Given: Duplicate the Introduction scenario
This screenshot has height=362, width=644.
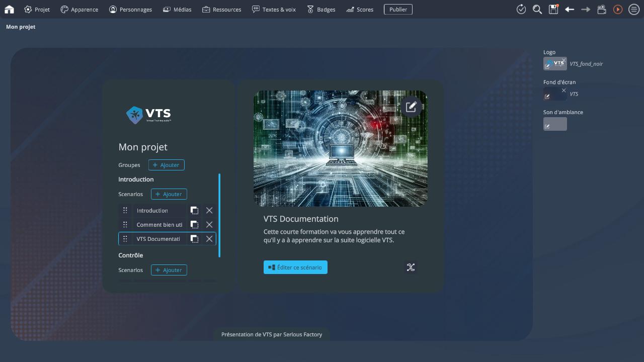Looking at the screenshot, I should point(194,211).
